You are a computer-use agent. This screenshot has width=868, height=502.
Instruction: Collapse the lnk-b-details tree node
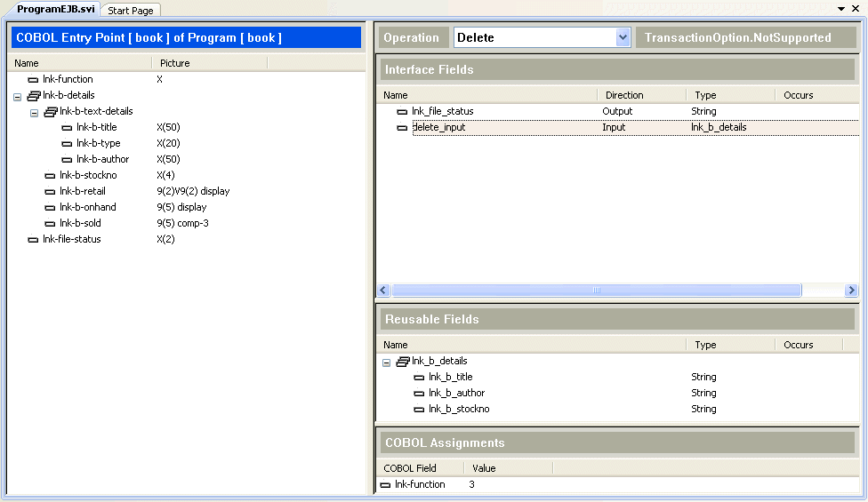18,97
